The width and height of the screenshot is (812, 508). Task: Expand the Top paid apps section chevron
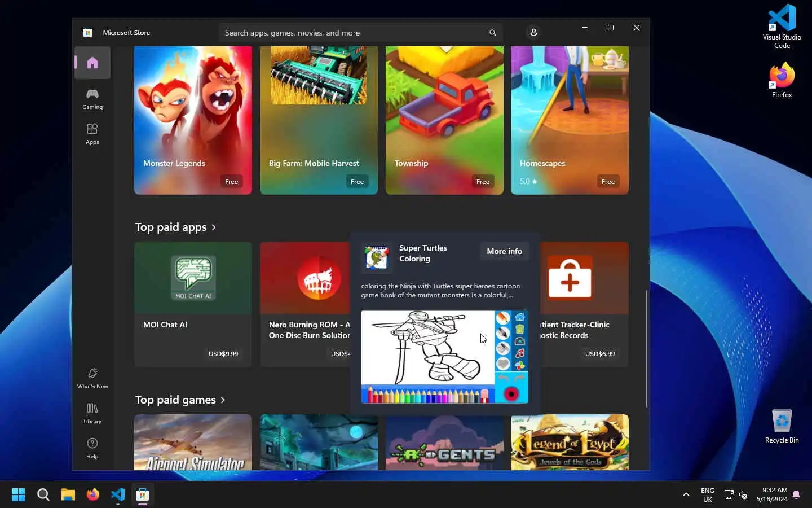pyautogui.click(x=214, y=227)
